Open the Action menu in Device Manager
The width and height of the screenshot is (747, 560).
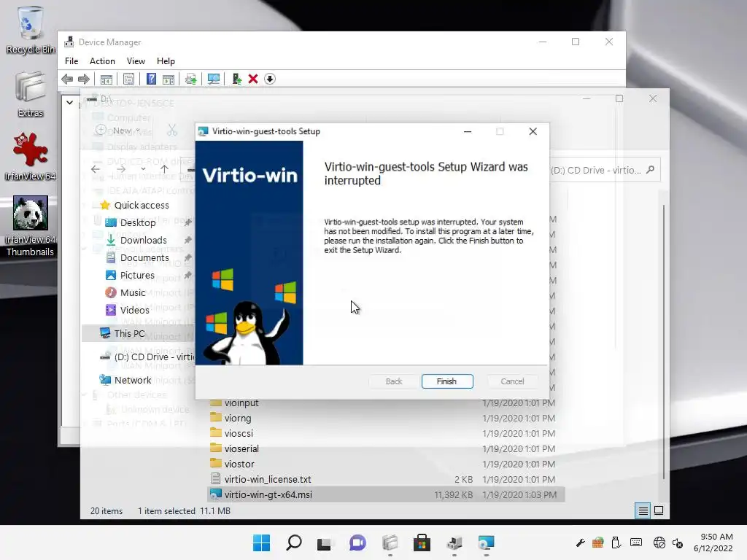102,61
